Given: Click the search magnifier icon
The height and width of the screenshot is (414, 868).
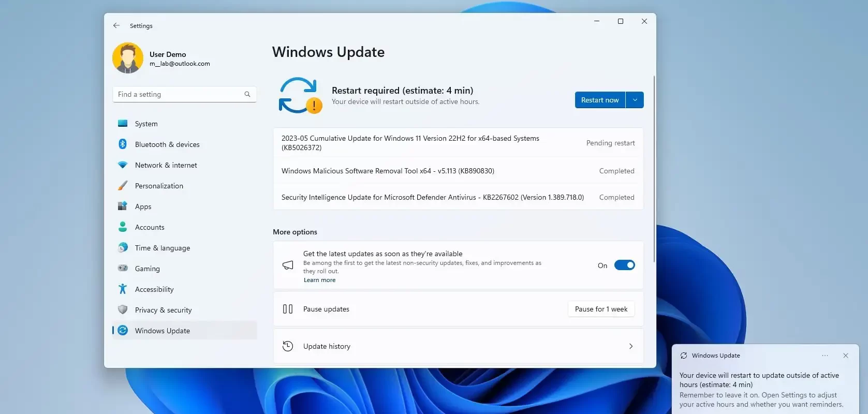Looking at the screenshot, I should [x=247, y=94].
